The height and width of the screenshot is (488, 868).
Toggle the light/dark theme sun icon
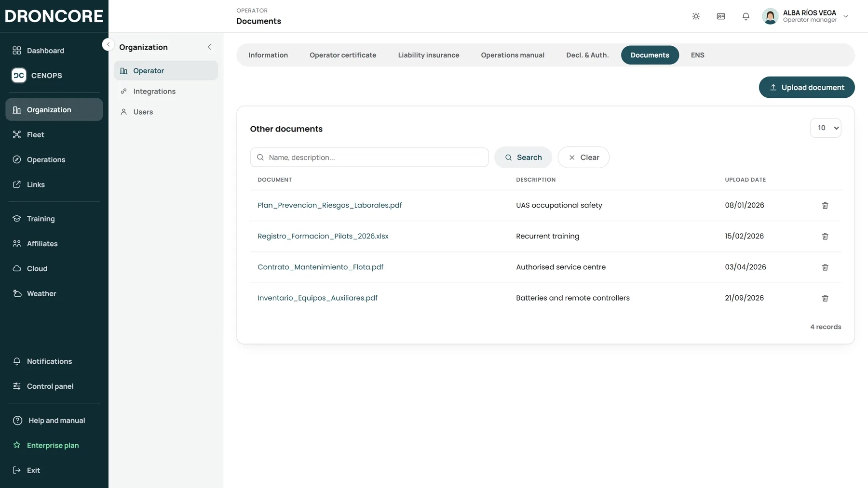(x=696, y=16)
